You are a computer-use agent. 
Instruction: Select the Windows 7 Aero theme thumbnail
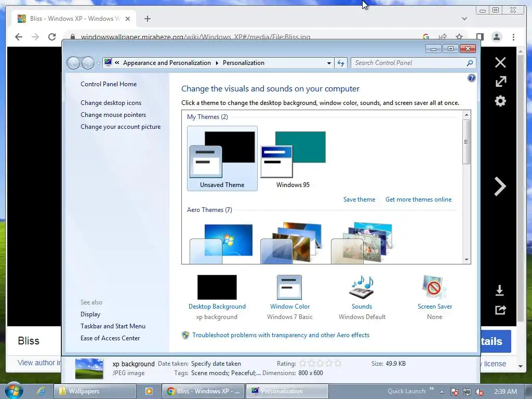(x=221, y=243)
